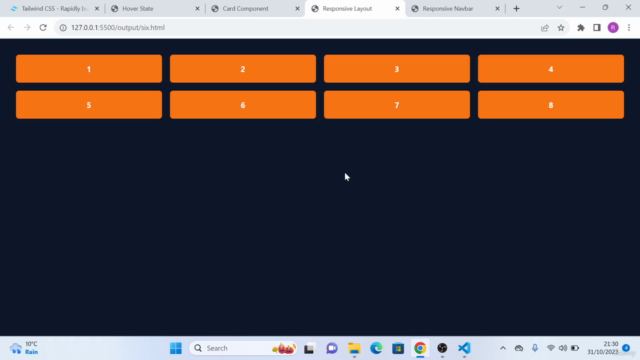Screen dimensions: 640x360
Task: Check the battery status icon
Action: click(575, 348)
